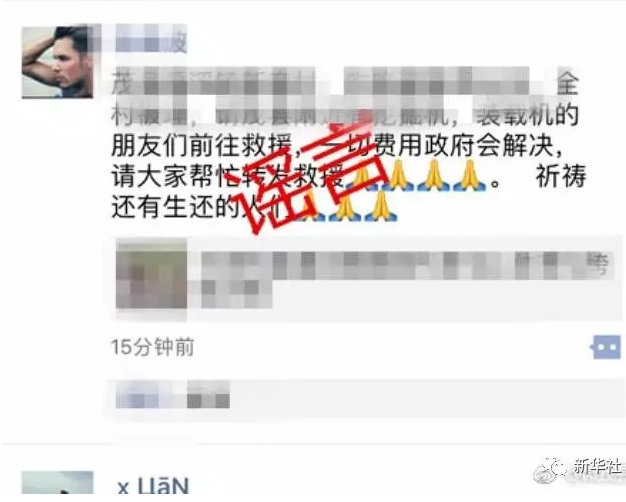The image size is (626, 502).
Task: Click the 15分钟前 timestamp
Action: (x=153, y=347)
